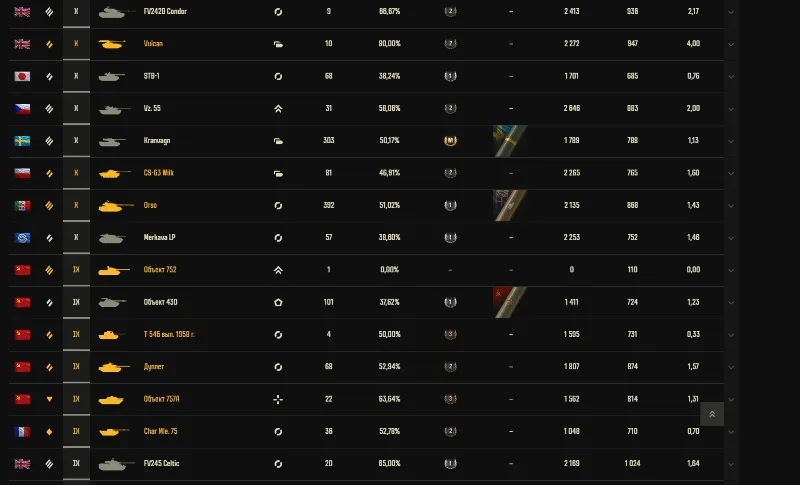Click the Japanese flag next to STB-1
This screenshot has width=800, height=485.
22,76
